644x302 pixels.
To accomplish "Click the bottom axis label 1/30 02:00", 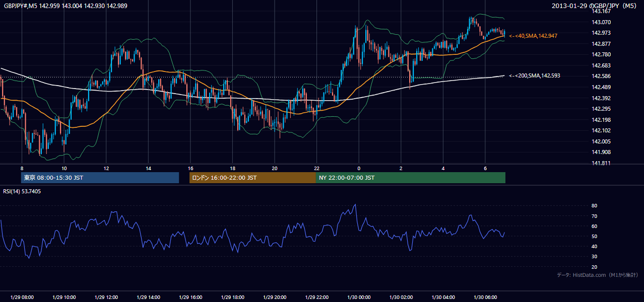I will (401, 297).
